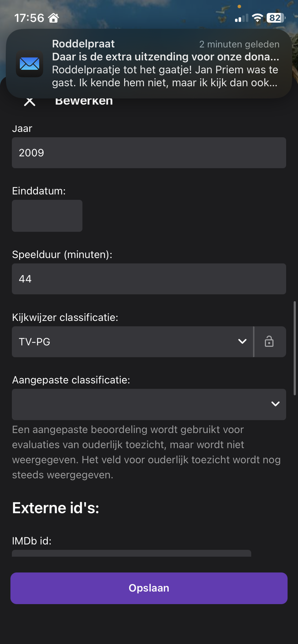Image resolution: width=298 pixels, height=644 pixels.
Task: Tap the orange privacy indicator dot
Action: point(239,6)
